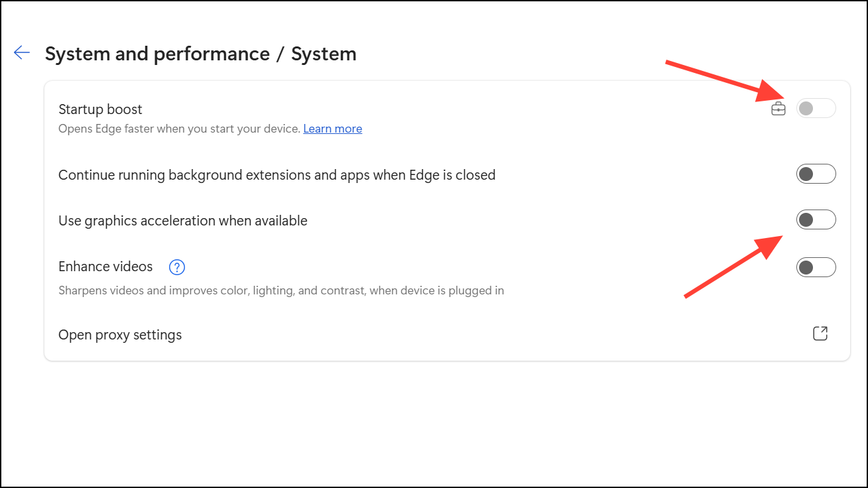Click the System and performance breadcrumb text
Screen dimensions: 868x488
[x=157, y=54]
